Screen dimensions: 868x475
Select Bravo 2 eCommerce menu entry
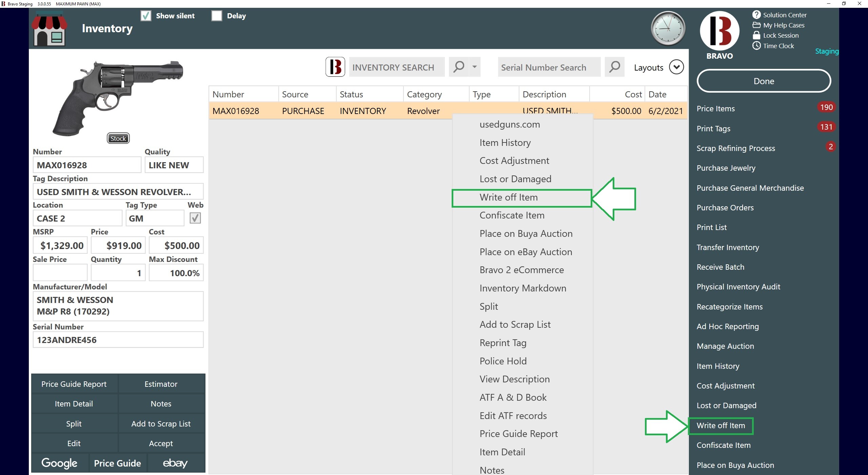(x=521, y=270)
